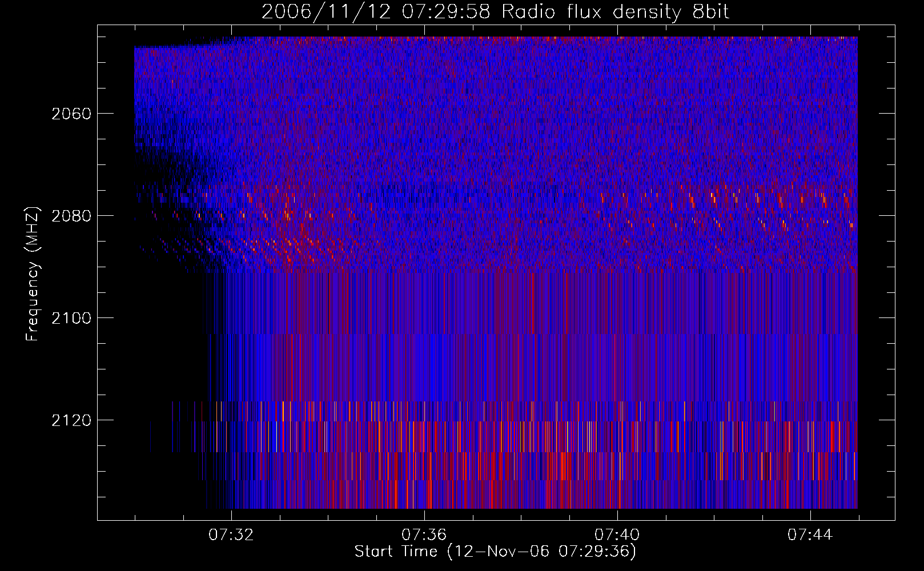Click the 07:40 time tick label
The width and height of the screenshot is (924, 571).
617,535
